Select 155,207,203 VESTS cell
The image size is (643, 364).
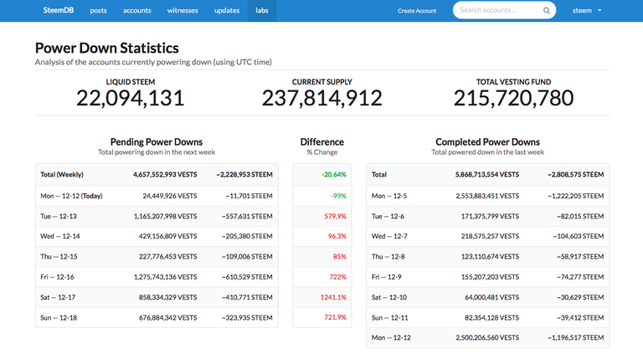490,277
